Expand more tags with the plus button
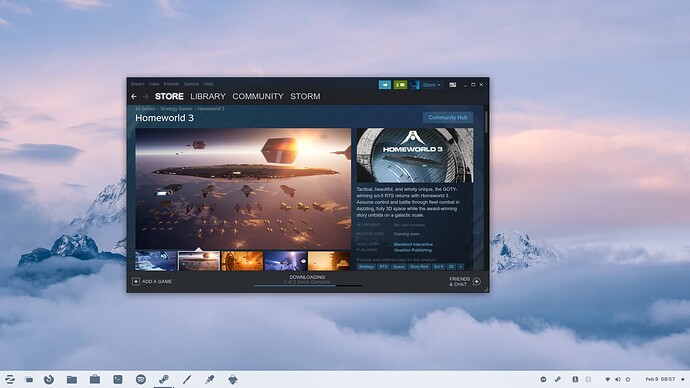This screenshot has width=690, height=388. pos(460,267)
